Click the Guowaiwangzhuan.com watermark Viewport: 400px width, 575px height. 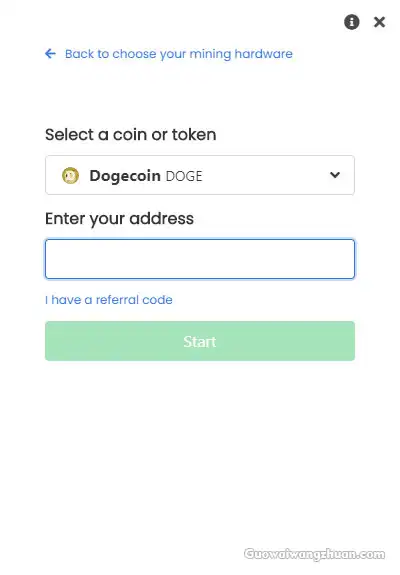(315, 554)
